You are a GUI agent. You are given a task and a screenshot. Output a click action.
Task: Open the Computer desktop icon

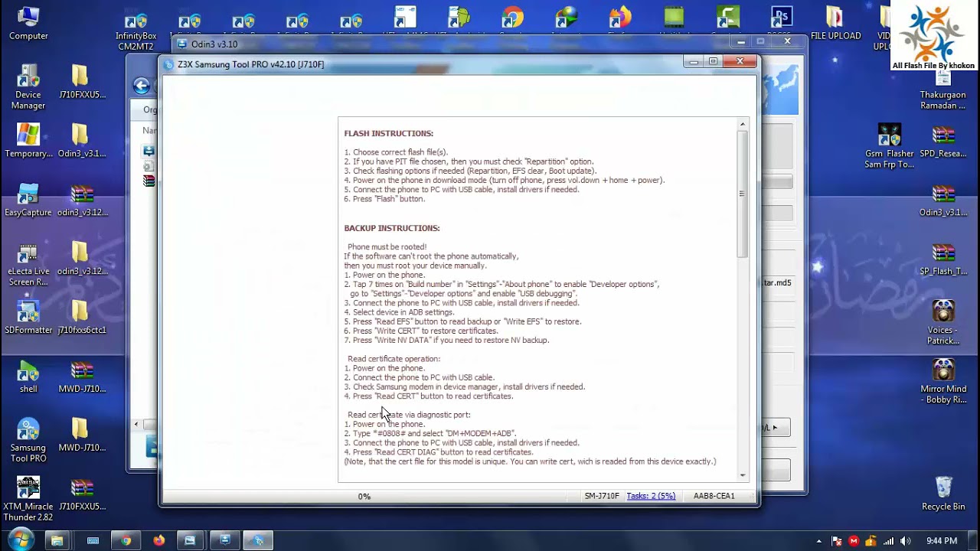point(28,23)
